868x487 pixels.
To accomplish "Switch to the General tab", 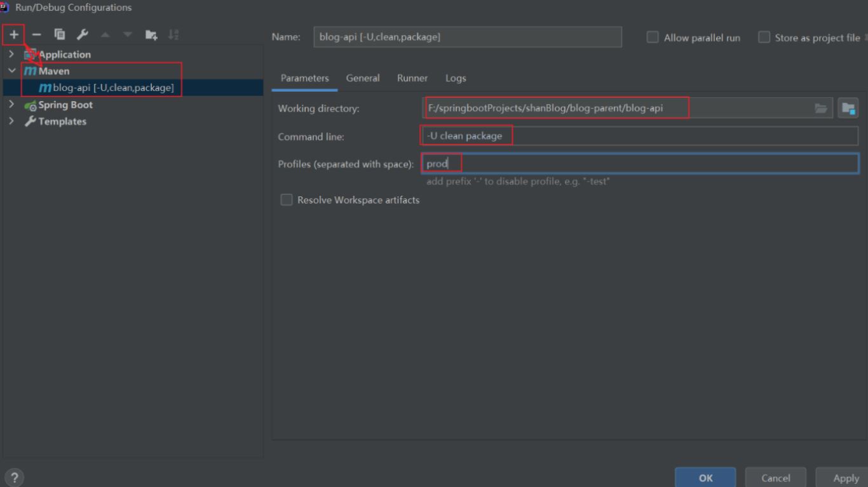I will [x=363, y=78].
